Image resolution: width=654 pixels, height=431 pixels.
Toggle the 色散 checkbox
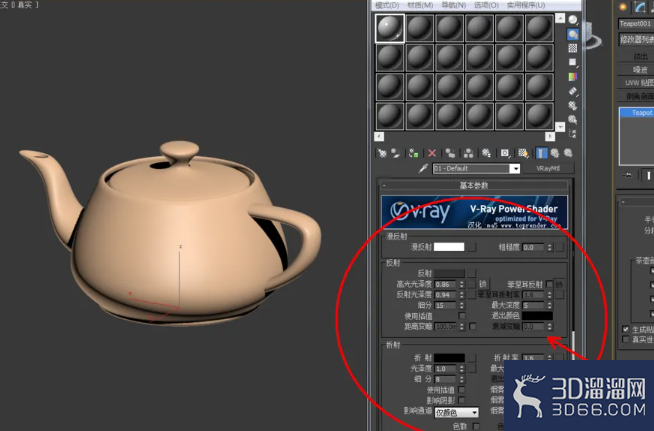pyautogui.click(x=476, y=426)
